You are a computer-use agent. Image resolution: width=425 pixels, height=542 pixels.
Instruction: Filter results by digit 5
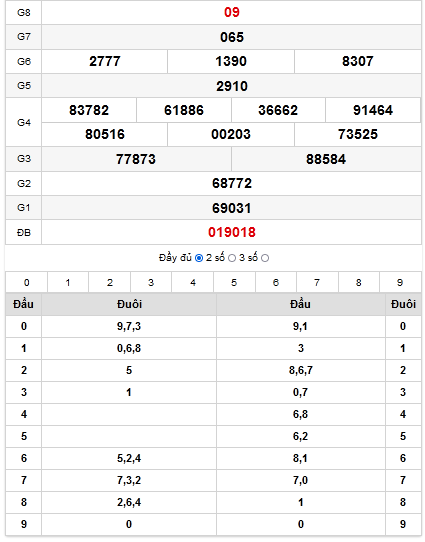(234, 282)
